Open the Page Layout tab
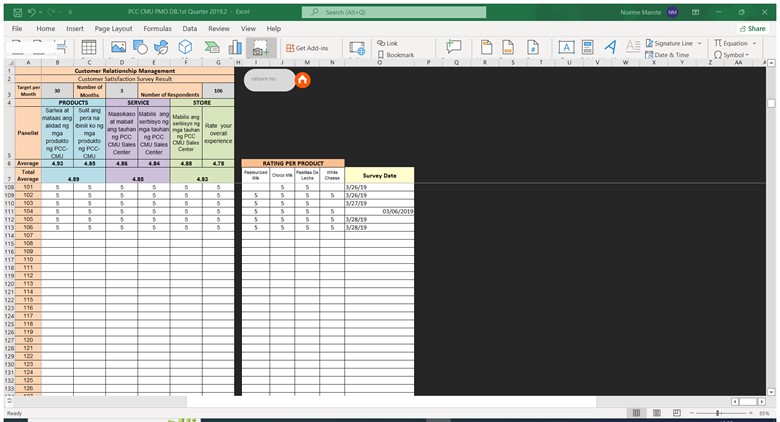Viewport: 780px width, 422px height. (x=113, y=28)
